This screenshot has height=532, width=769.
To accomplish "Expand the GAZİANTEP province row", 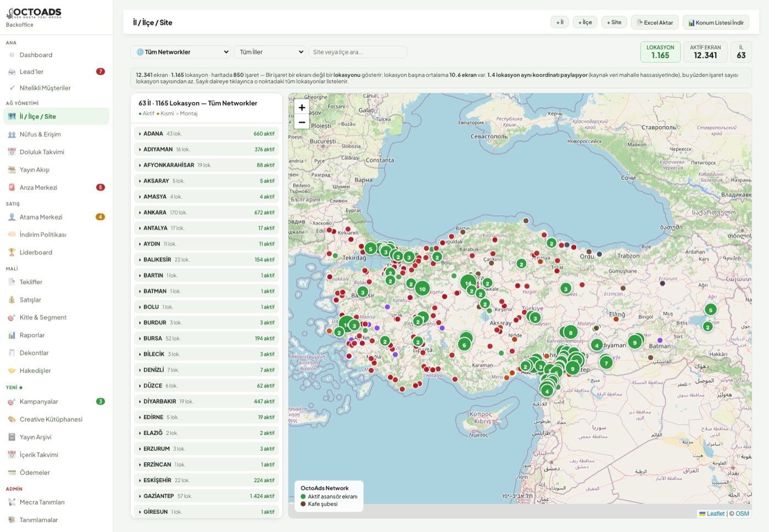I will click(207, 496).
